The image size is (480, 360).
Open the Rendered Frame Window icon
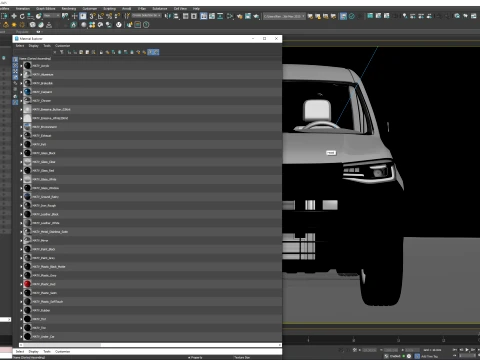(248, 16)
